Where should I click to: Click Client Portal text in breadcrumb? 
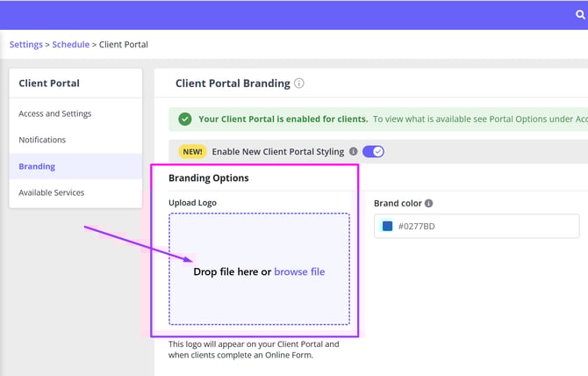tap(123, 44)
